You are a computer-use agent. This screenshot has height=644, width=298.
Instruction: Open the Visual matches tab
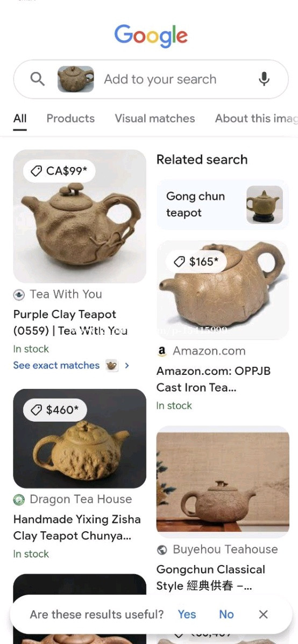click(155, 118)
